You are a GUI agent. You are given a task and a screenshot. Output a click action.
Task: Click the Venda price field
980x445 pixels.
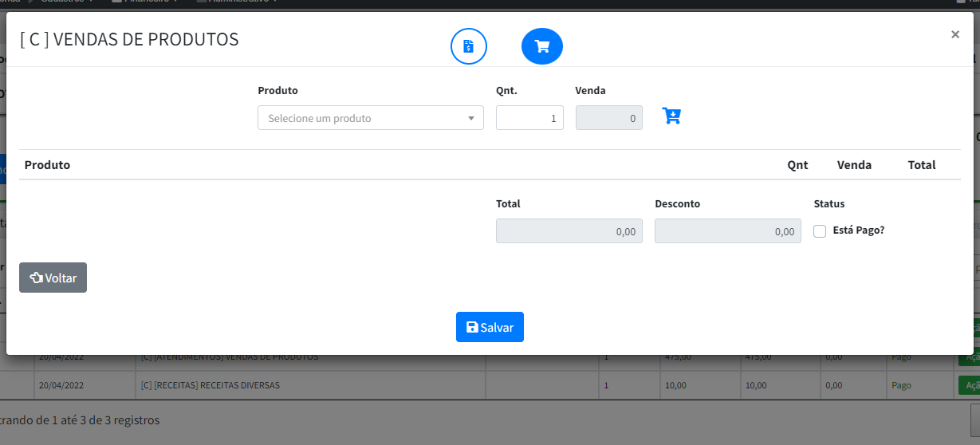coord(608,118)
